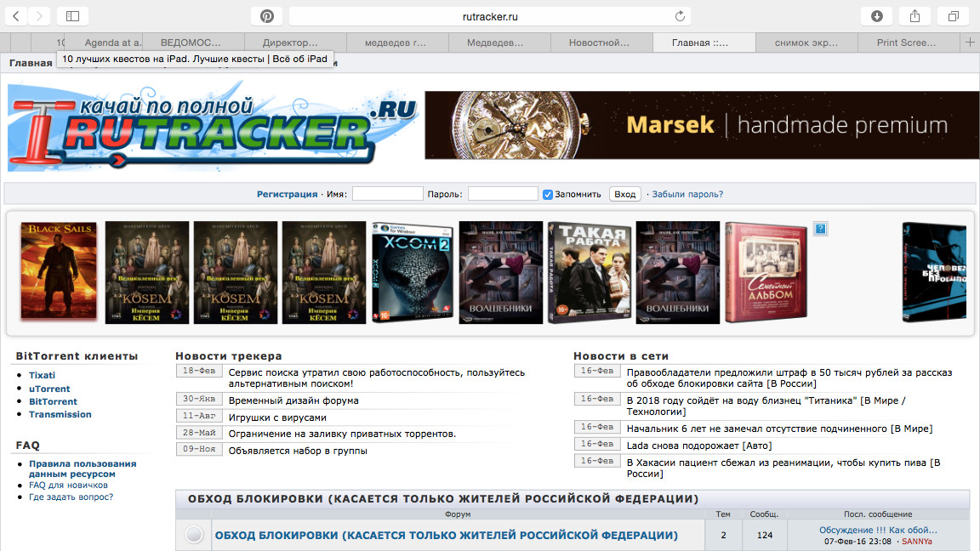The image size is (980, 551).
Task: Click the Safari back arrow button
Action: point(16,16)
